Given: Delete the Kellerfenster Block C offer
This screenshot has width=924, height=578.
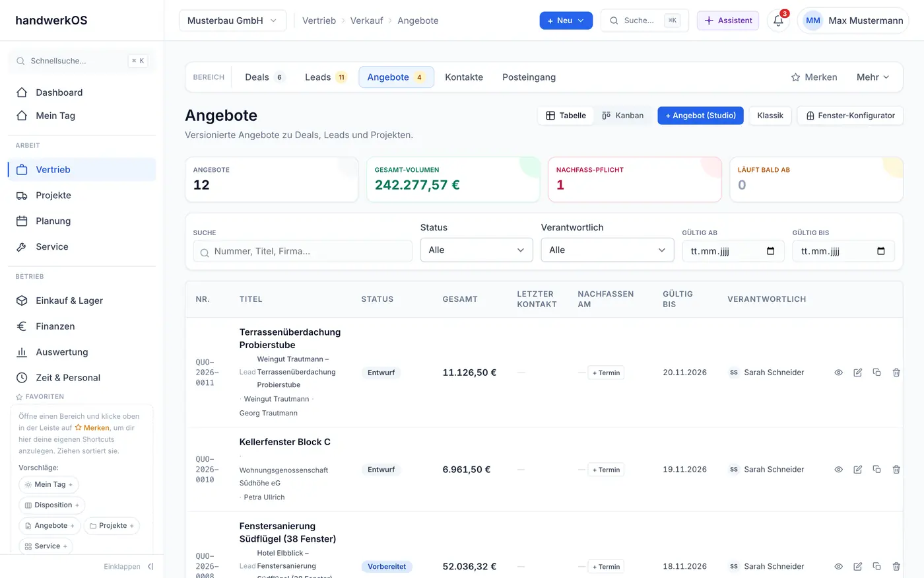Looking at the screenshot, I should pos(896,470).
